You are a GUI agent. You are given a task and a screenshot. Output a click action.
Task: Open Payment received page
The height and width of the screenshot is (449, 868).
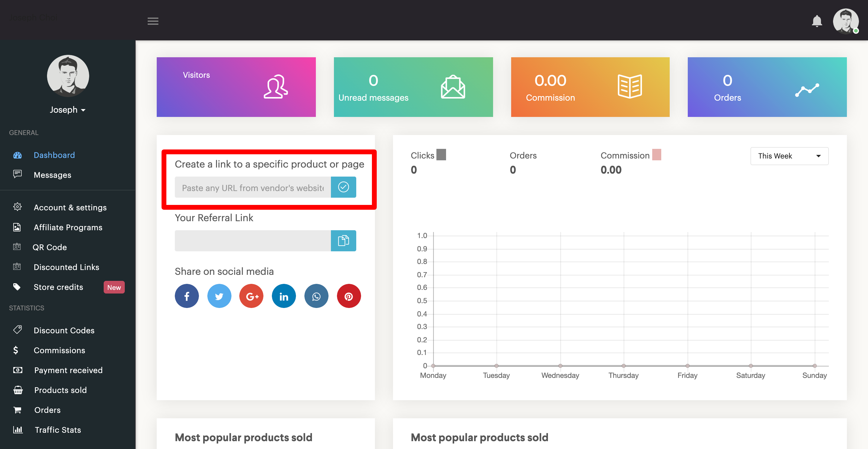tap(68, 370)
